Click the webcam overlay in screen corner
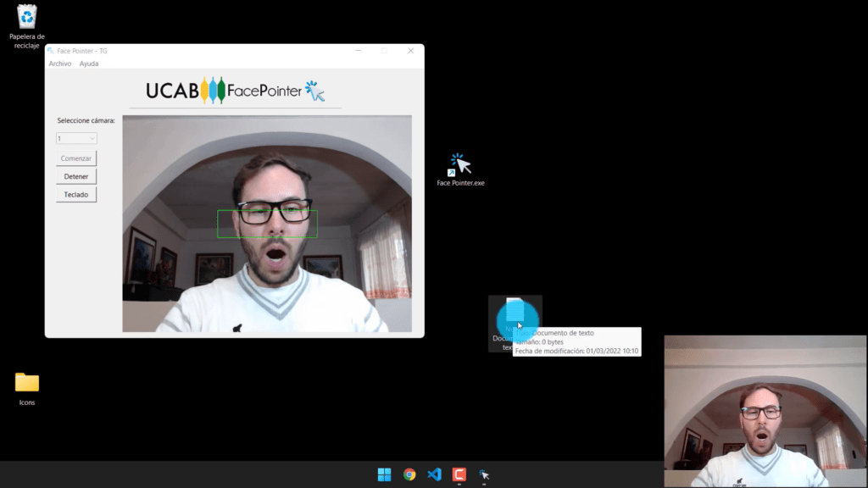The width and height of the screenshot is (868, 488). point(765,411)
